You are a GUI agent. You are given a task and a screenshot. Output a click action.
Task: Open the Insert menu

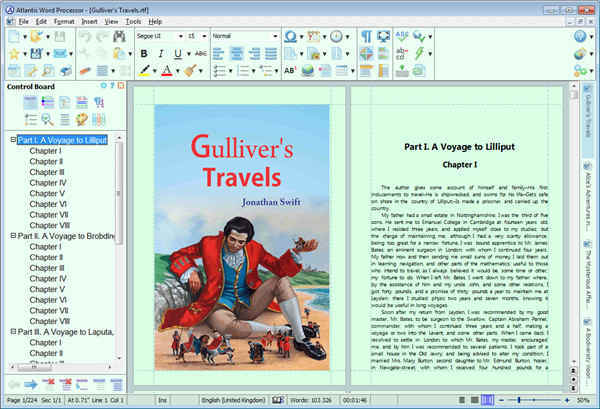[x=89, y=21]
